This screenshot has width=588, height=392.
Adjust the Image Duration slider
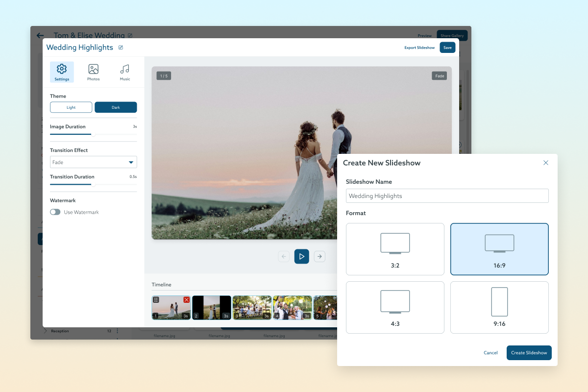tap(93, 133)
